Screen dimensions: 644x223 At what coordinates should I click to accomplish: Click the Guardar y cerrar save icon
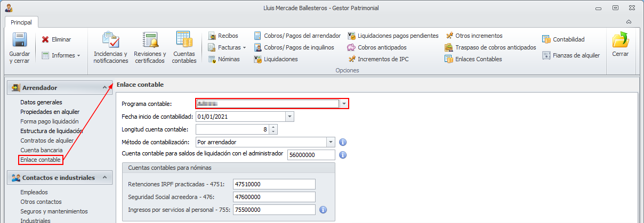[20, 40]
